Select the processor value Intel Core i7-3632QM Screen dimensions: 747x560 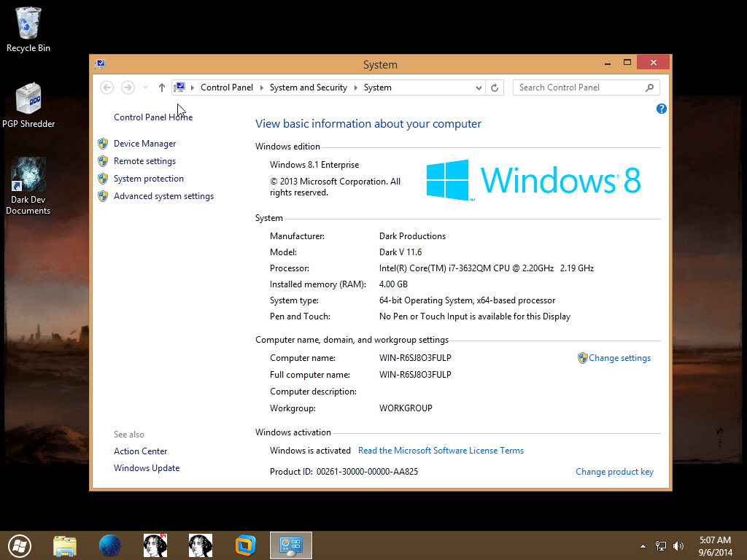[x=487, y=268]
